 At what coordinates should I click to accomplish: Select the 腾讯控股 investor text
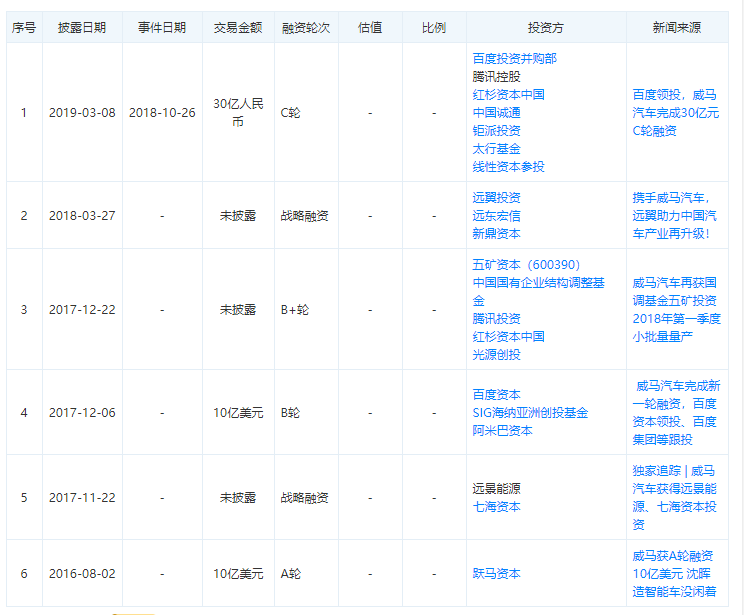496,76
